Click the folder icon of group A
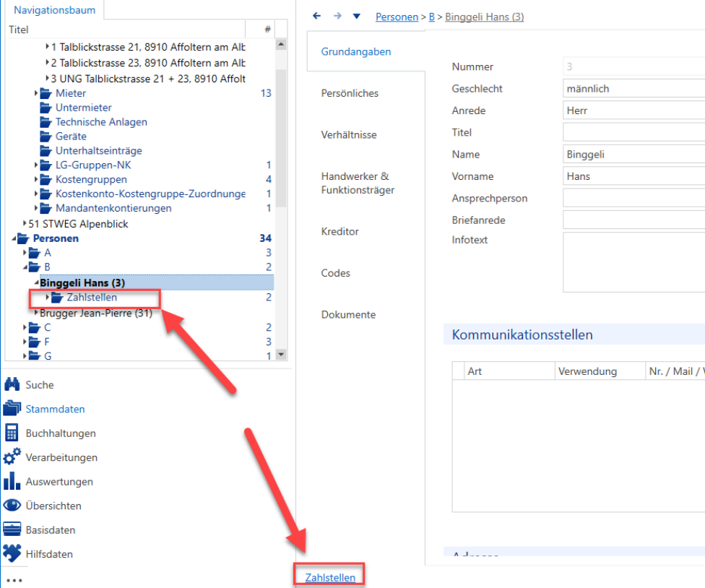 [x=34, y=253]
